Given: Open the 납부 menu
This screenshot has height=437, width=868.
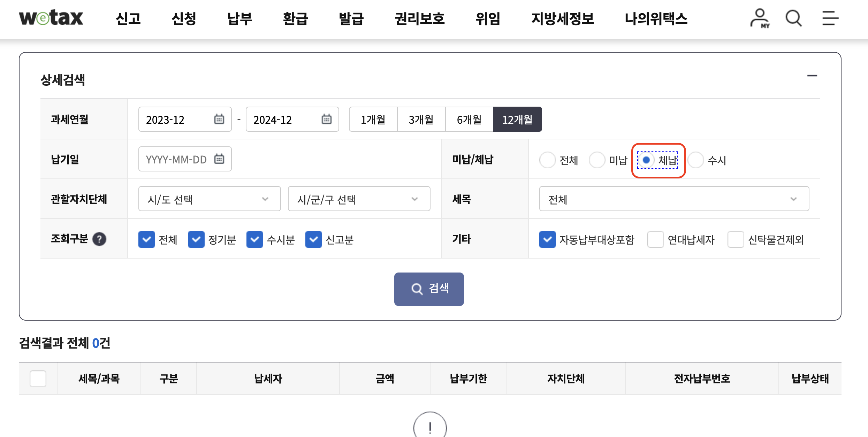Looking at the screenshot, I should pyautogui.click(x=240, y=18).
